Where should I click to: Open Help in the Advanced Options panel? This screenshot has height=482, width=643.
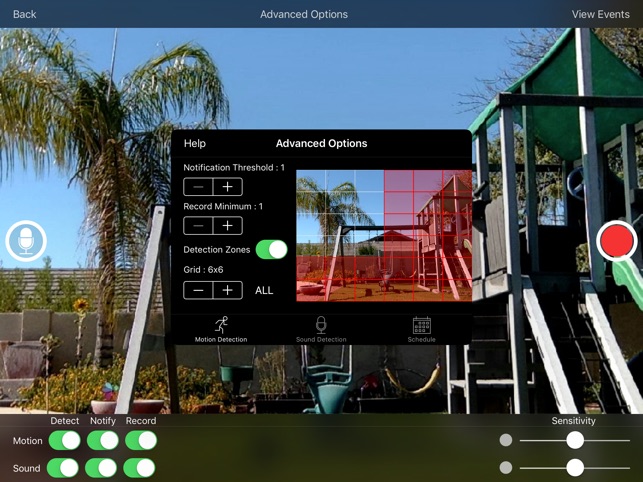(x=195, y=144)
